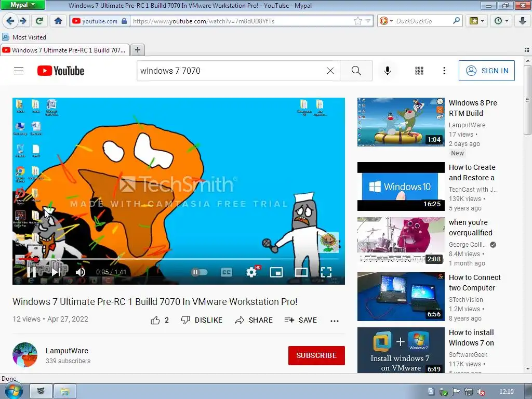Pause the video
This screenshot has height=399, width=532.
[x=31, y=272]
